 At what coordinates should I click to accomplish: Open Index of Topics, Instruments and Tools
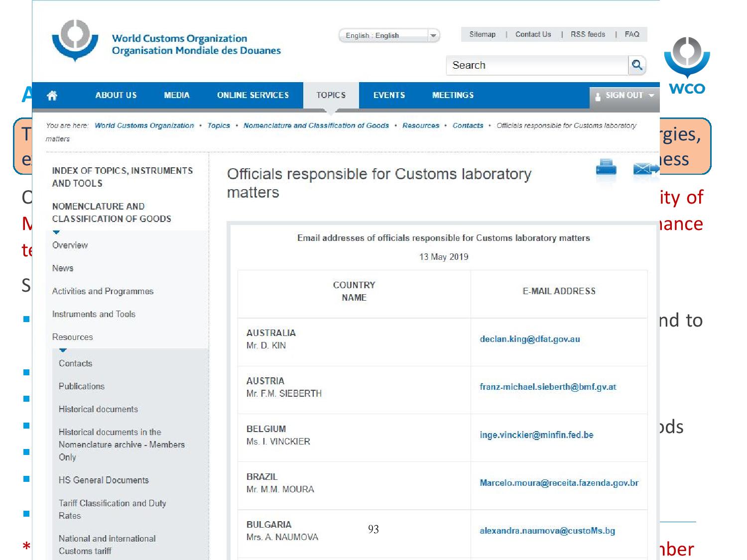click(x=123, y=177)
